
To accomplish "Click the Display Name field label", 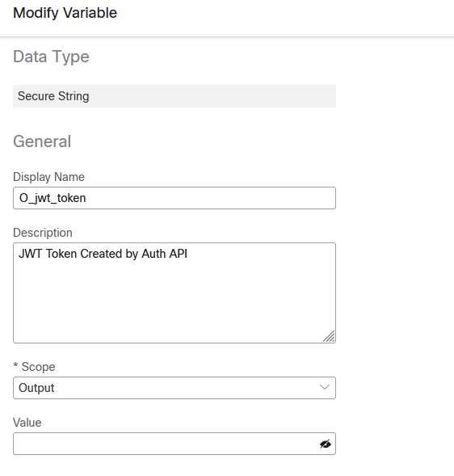I will 48,177.
